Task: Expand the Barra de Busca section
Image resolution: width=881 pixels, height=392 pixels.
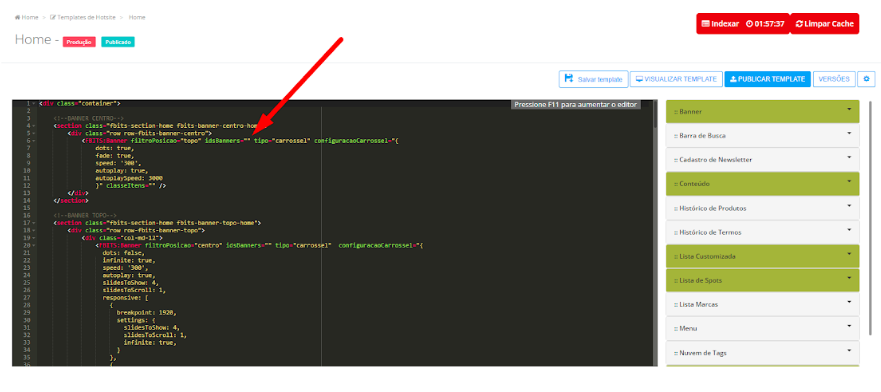Action: [762, 136]
